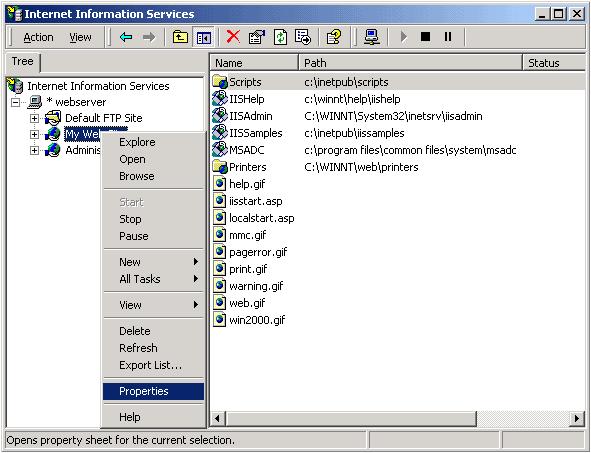The height and width of the screenshot is (453, 591).
Task: Choose Delete from the context menu
Action: pos(154,331)
